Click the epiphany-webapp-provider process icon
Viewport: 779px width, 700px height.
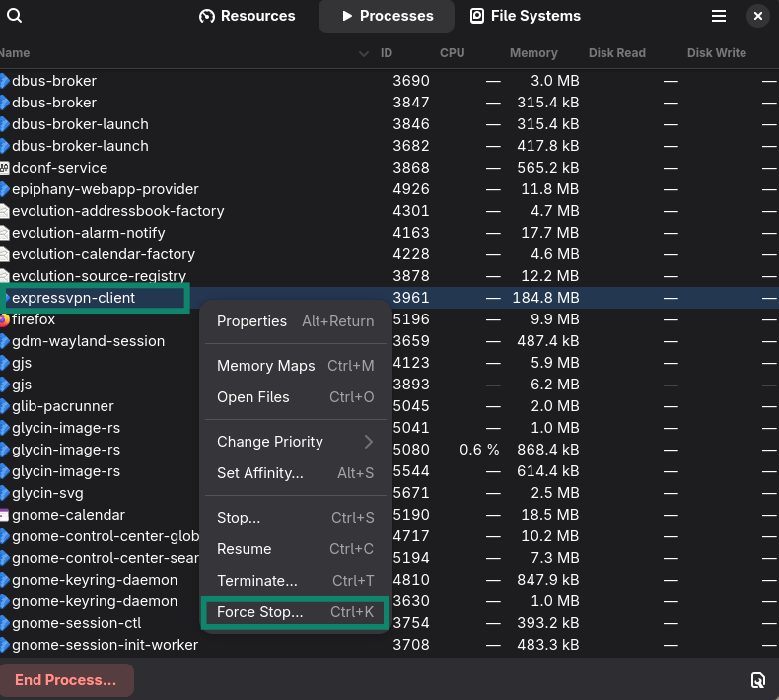coord(4,189)
